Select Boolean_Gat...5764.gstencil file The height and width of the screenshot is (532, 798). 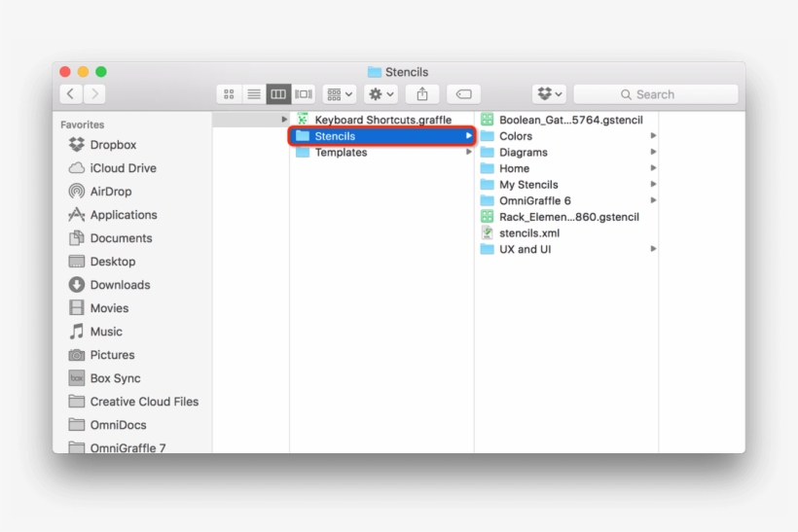(x=566, y=120)
